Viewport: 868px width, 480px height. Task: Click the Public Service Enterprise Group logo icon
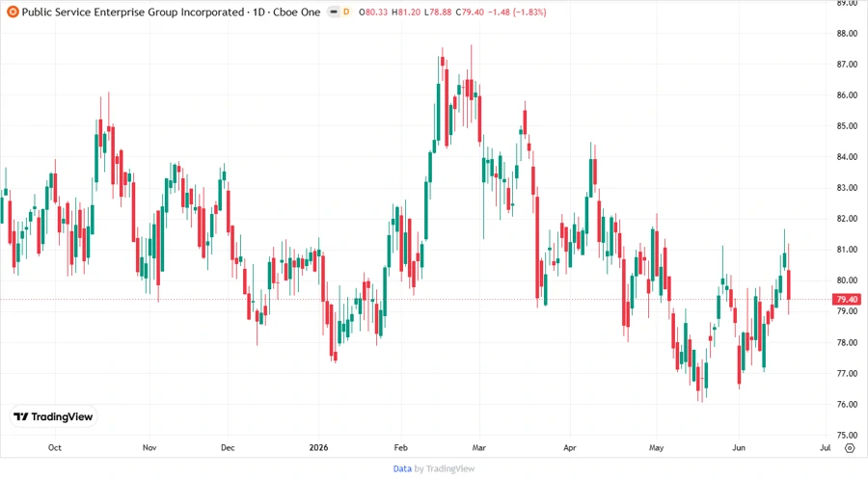(x=13, y=12)
